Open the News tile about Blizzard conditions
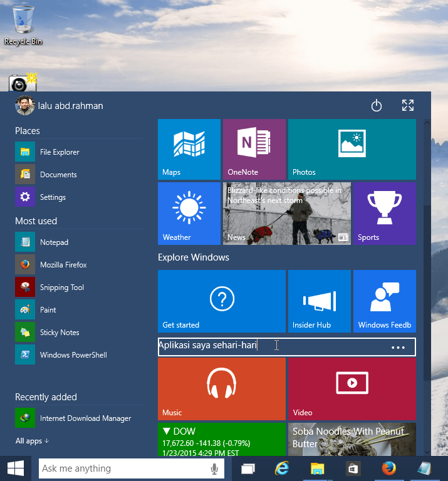 pyautogui.click(x=286, y=214)
